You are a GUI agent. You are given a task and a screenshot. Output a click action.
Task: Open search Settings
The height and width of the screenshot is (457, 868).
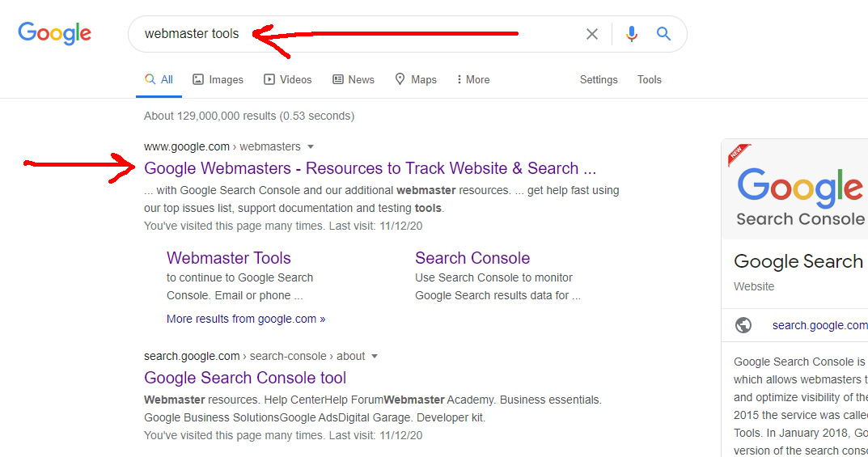pos(599,79)
